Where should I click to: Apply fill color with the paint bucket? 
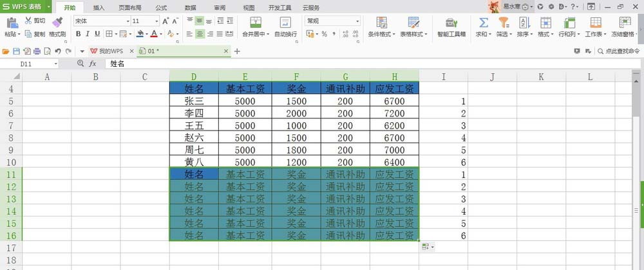coord(140,34)
